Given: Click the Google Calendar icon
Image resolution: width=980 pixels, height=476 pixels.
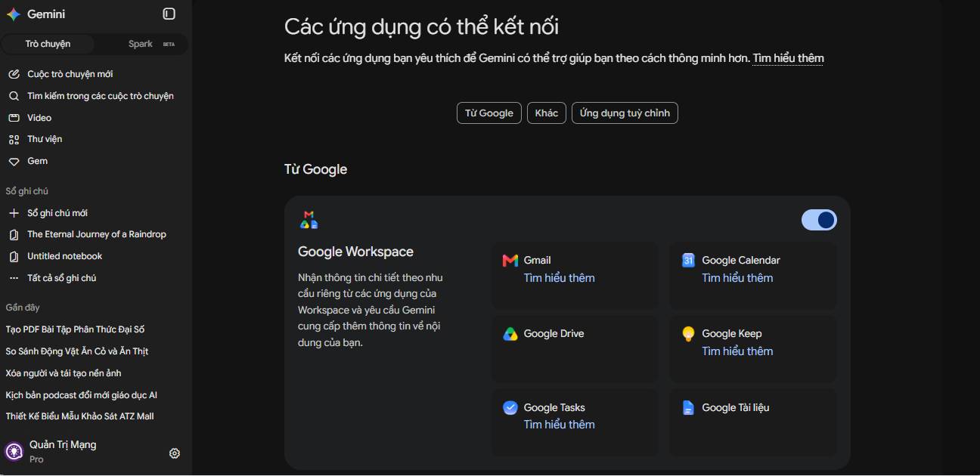Looking at the screenshot, I should click(x=688, y=260).
